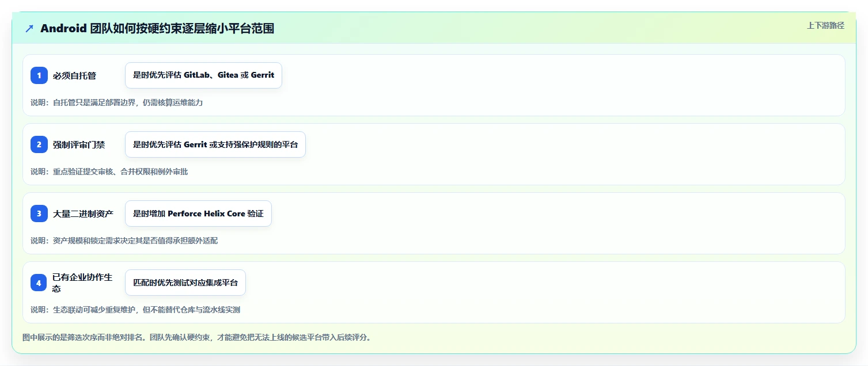Click the 强制评审门禁 constraint label

click(x=79, y=144)
